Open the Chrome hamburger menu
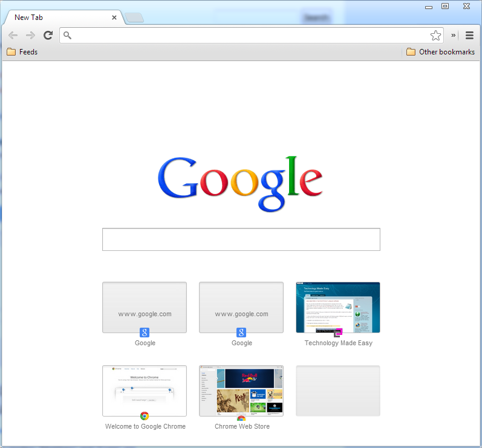Screen dimensions: 482x448 coord(469,35)
